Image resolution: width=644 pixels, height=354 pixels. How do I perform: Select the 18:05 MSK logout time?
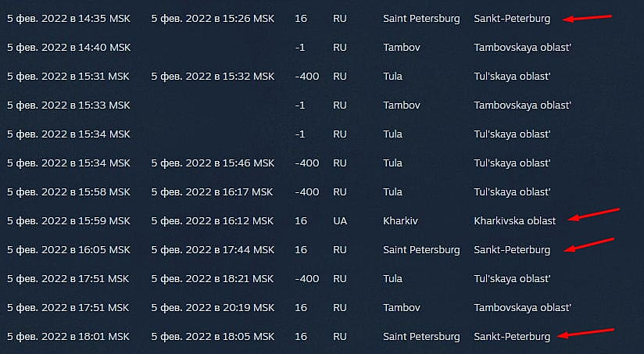[x=213, y=337]
